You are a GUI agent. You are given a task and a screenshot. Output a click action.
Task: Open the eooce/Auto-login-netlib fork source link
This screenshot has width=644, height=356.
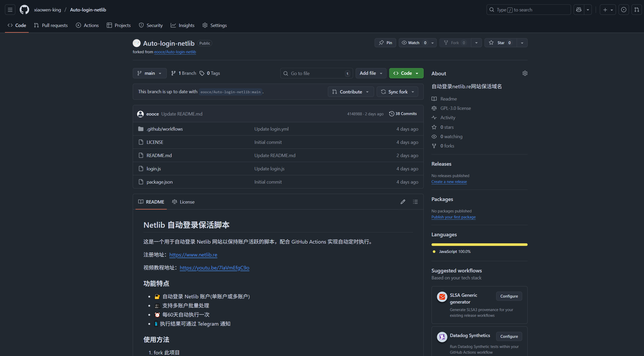[175, 52]
